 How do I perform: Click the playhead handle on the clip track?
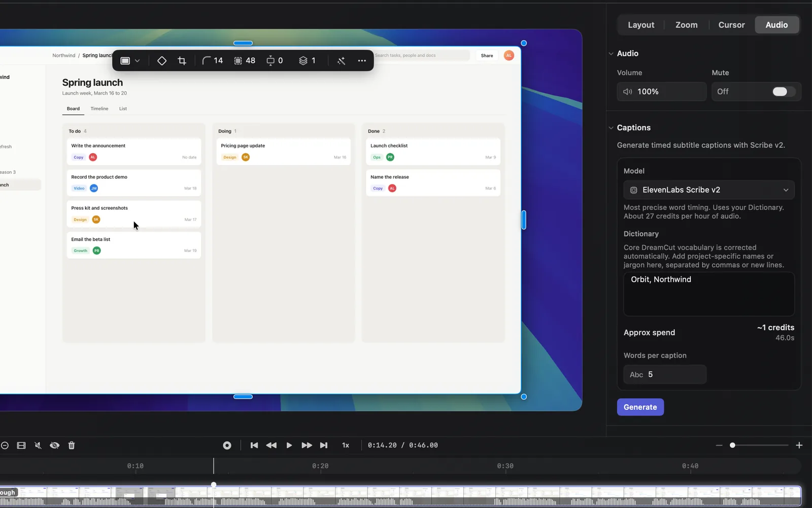click(x=214, y=485)
